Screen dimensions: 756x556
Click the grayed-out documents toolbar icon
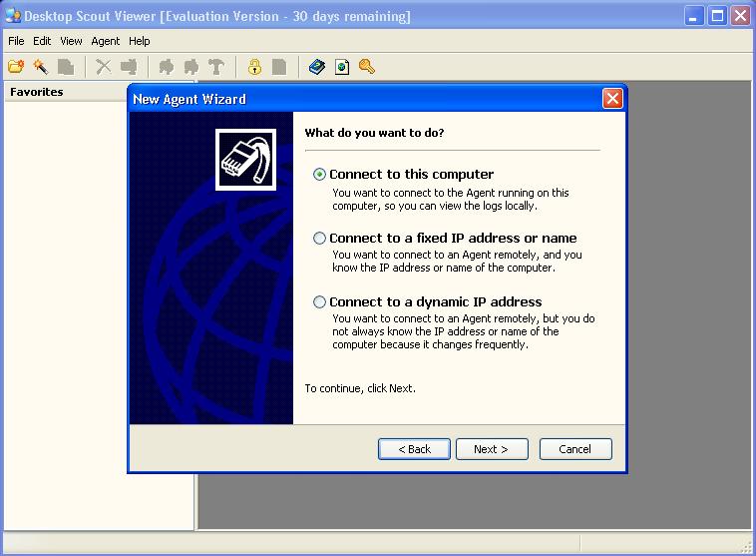66,66
